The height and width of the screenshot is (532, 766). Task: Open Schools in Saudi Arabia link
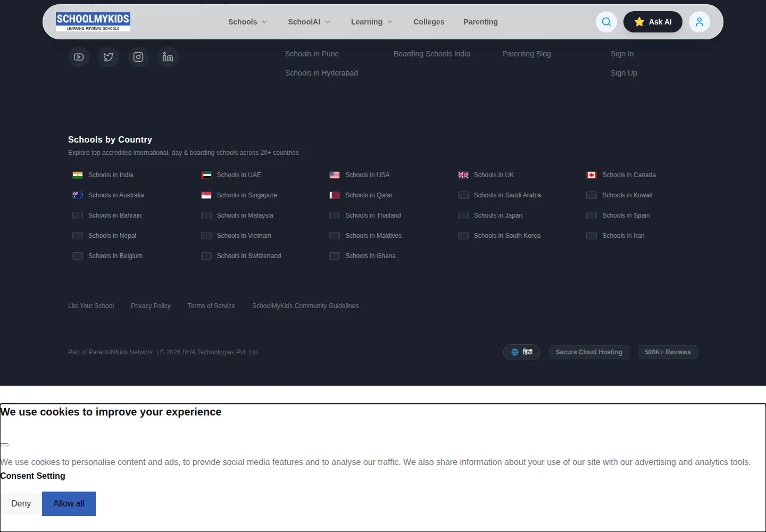(507, 195)
